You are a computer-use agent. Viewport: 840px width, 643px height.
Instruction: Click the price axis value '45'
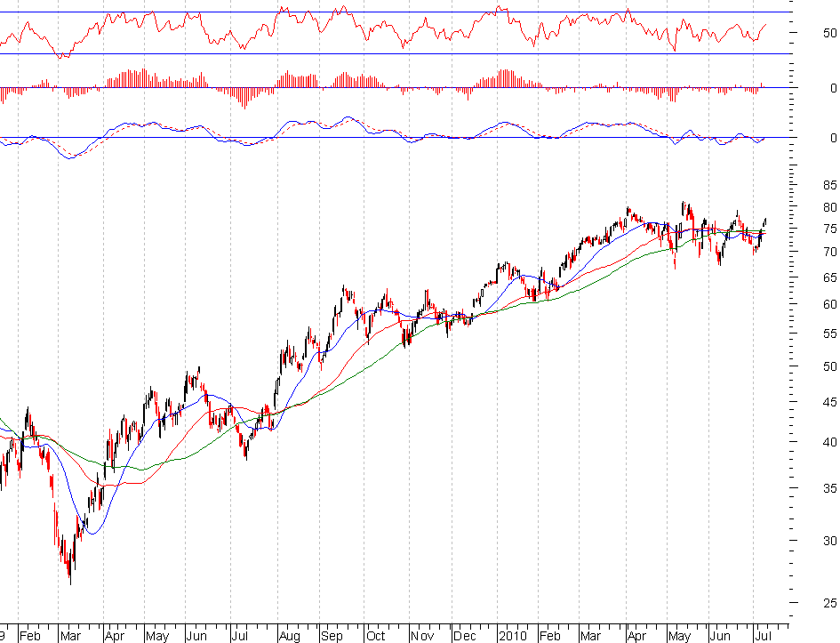(x=830, y=402)
